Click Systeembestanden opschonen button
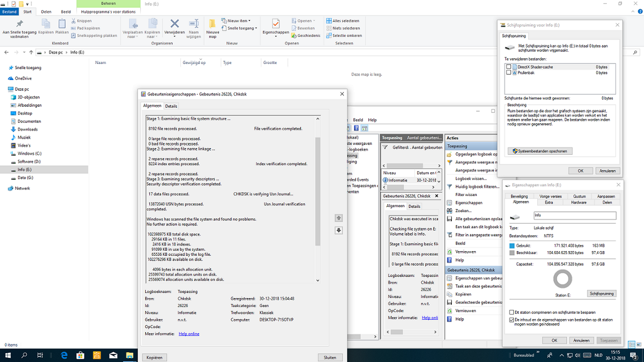This screenshot has height=362, width=644. (x=540, y=151)
